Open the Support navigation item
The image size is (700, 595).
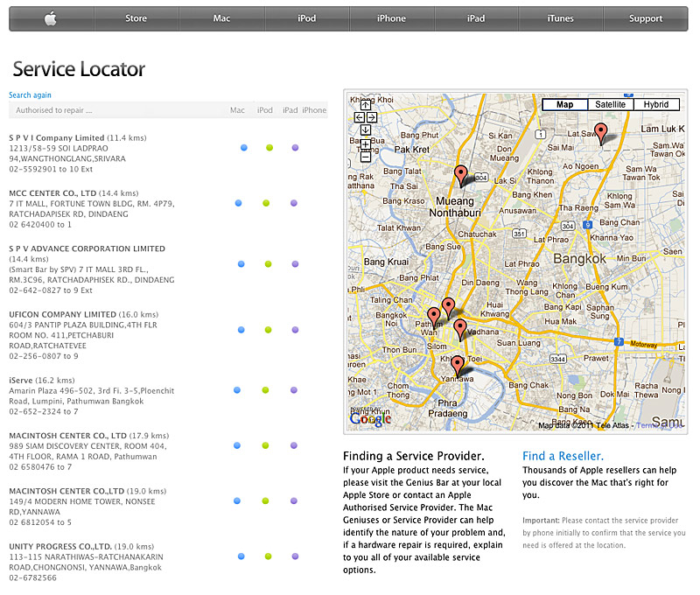click(x=646, y=18)
